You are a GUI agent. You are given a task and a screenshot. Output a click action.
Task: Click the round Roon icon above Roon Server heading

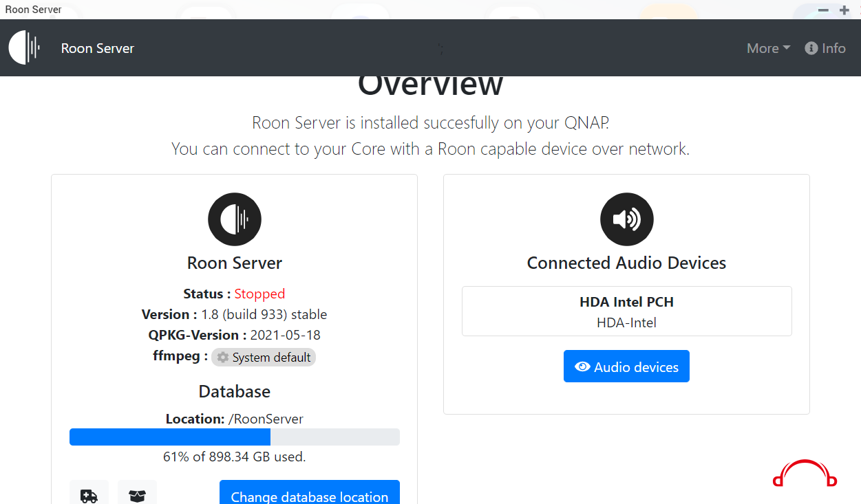point(235,219)
